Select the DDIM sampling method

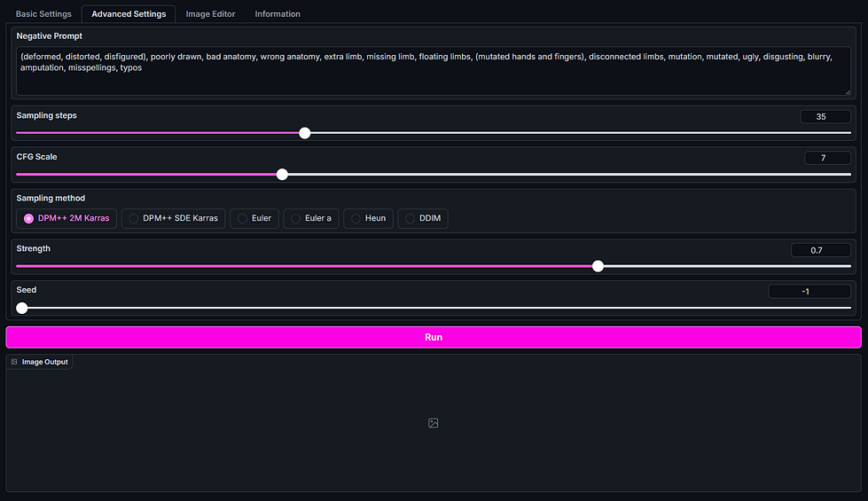click(x=423, y=218)
